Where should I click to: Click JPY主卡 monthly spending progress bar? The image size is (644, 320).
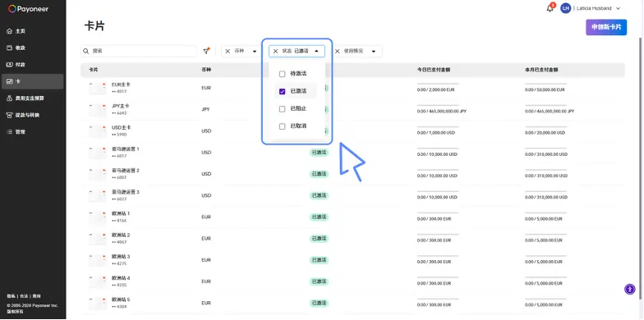tap(545, 105)
